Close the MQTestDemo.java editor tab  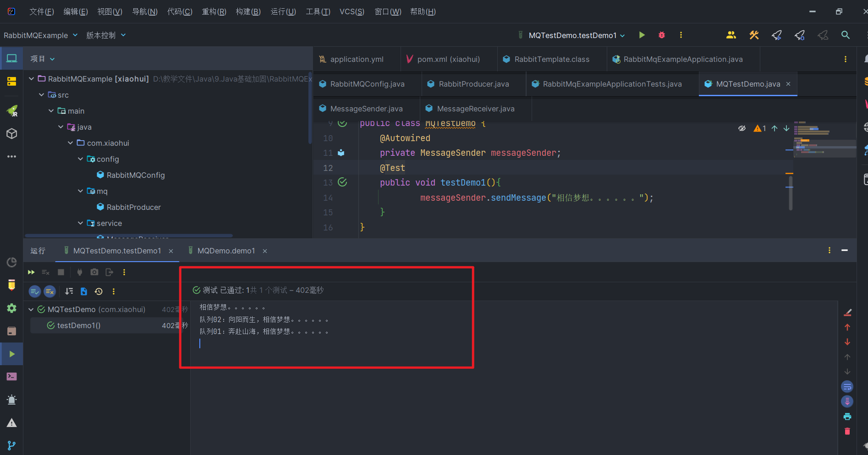coord(788,84)
